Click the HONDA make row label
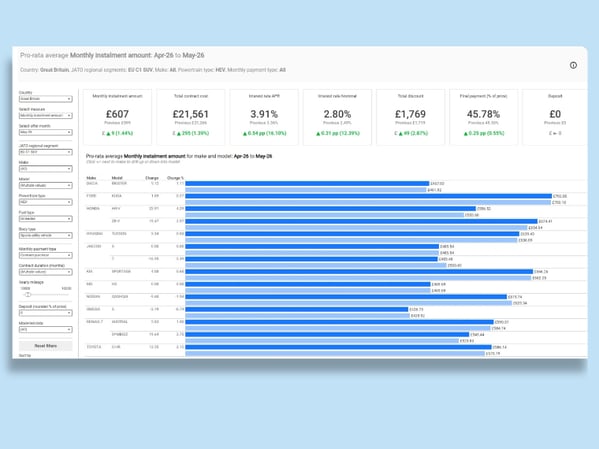Viewport: 599px width, 449px height. tap(93, 209)
